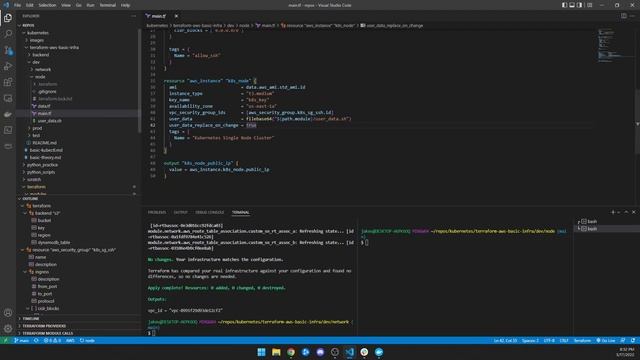The image size is (640, 360).
Task: Open the View menu
Action: (x=66, y=5)
